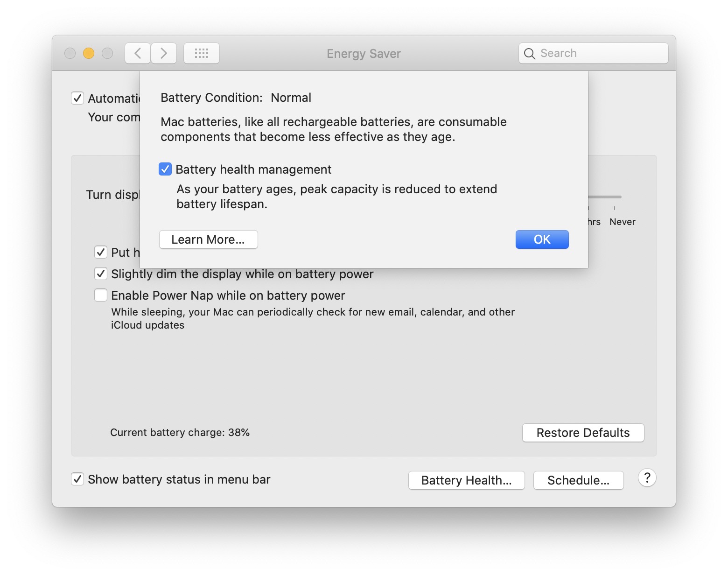Open help with the question mark button

pyautogui.click(x=647, y=478)
